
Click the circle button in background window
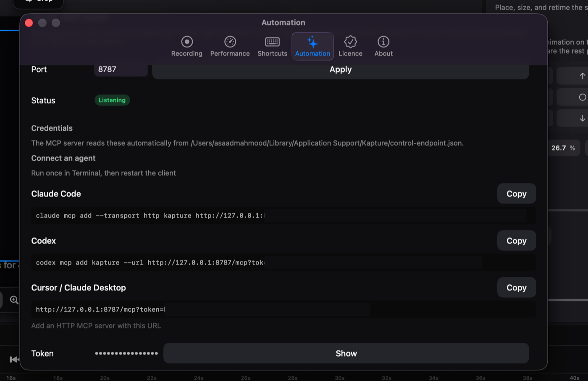[x=582, y=97]
